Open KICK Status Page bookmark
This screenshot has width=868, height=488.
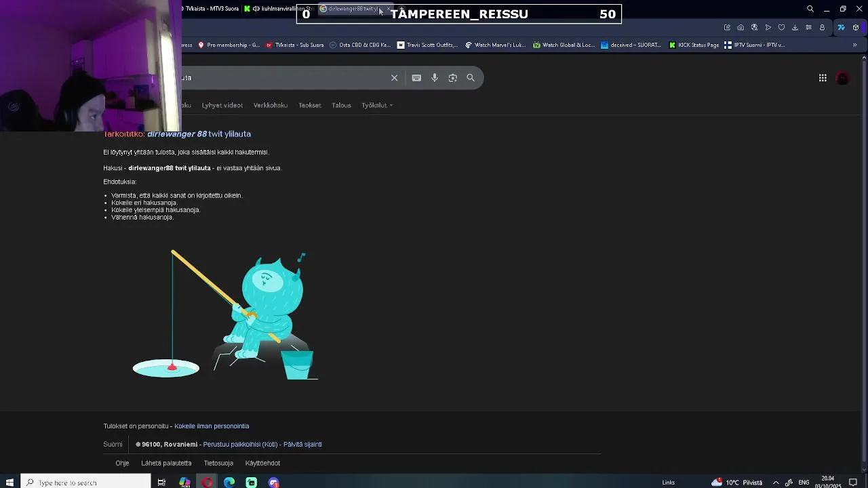click(x=694, y=45)
